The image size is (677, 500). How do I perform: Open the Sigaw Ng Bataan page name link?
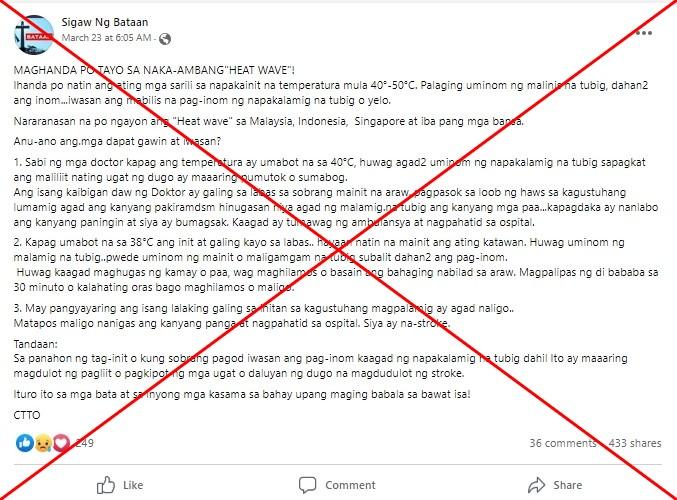[104, 22]
